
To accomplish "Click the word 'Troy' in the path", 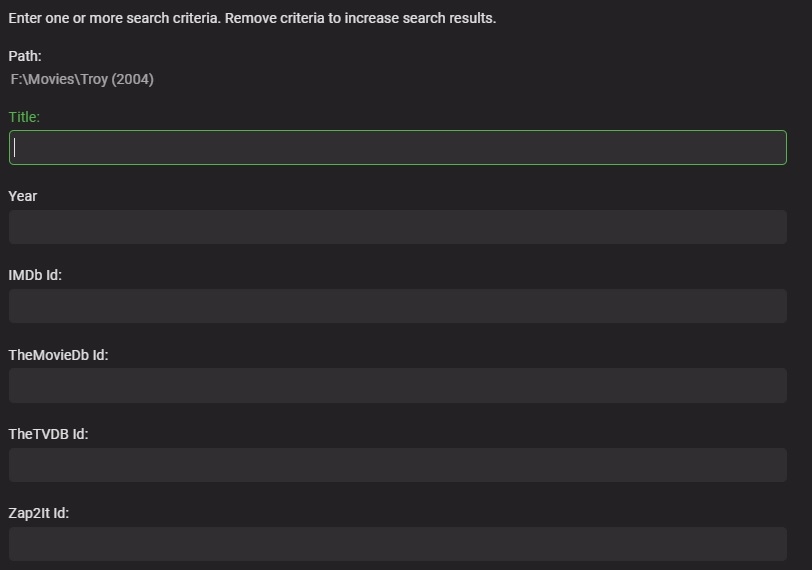I will (x=92, y=79).
